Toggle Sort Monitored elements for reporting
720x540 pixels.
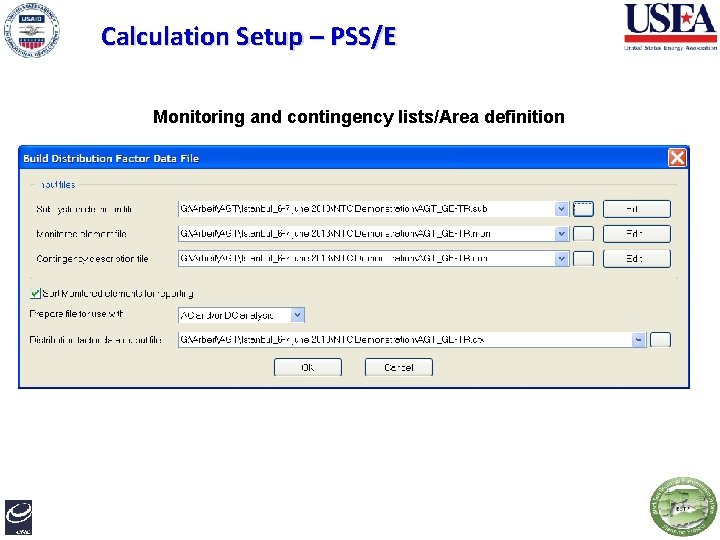coord(35,293)
